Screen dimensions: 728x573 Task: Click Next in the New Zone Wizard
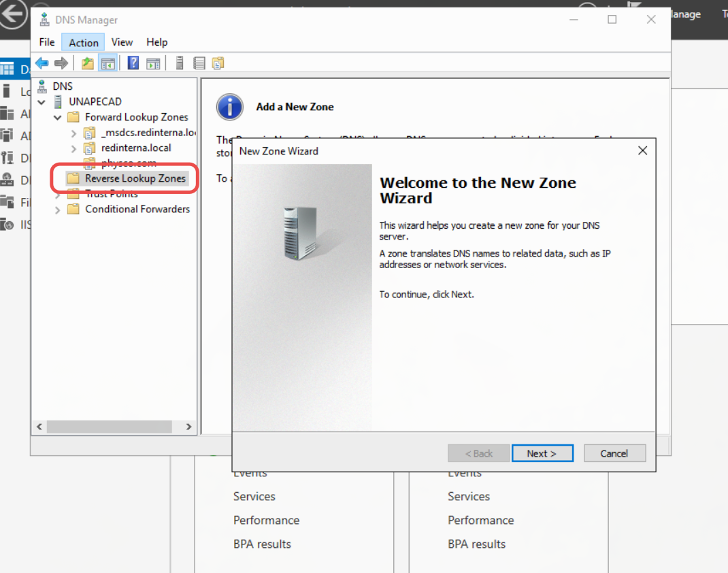pyautogui.click(x=542, y=453)
